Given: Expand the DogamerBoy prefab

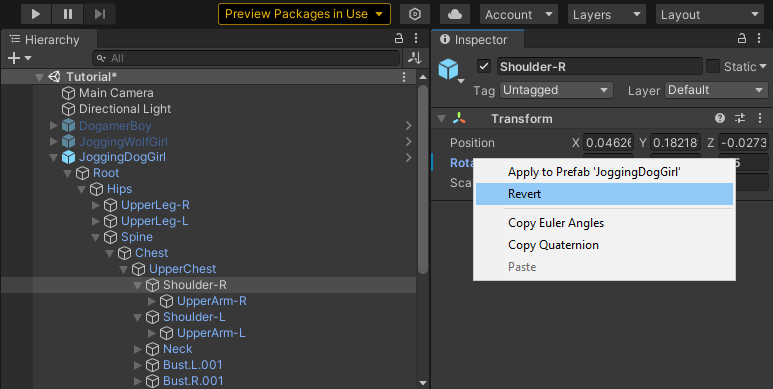Looking at the screenshot, I should click(54, 126).
